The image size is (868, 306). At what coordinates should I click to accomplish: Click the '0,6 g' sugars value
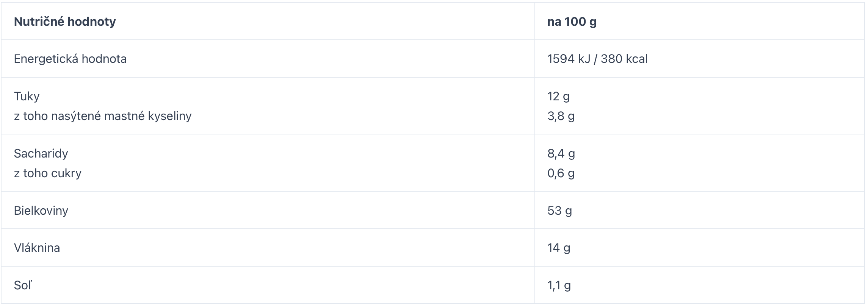(561, 173)
